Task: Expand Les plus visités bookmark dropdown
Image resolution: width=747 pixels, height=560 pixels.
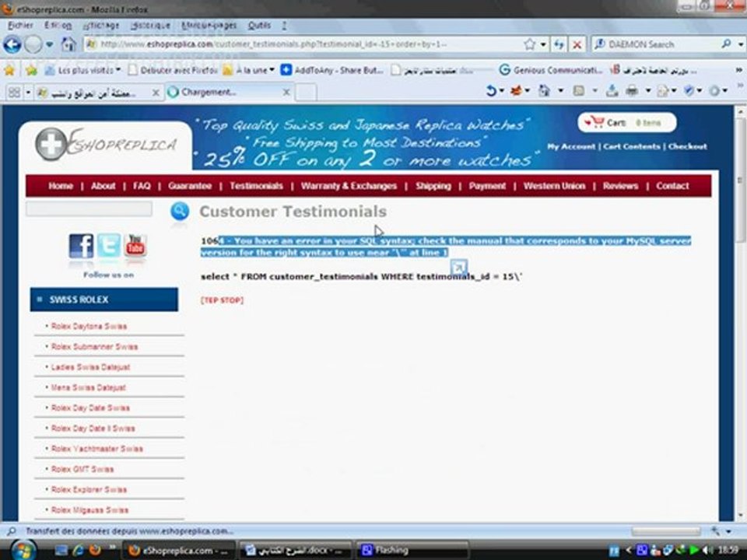Action: point(118,70)
